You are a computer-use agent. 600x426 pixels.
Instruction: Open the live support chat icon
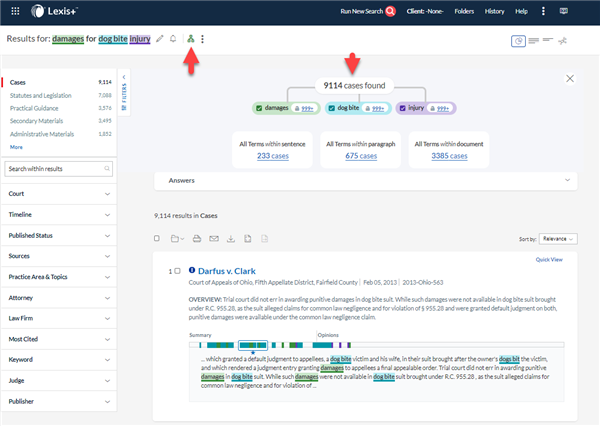tap(564, 11)
